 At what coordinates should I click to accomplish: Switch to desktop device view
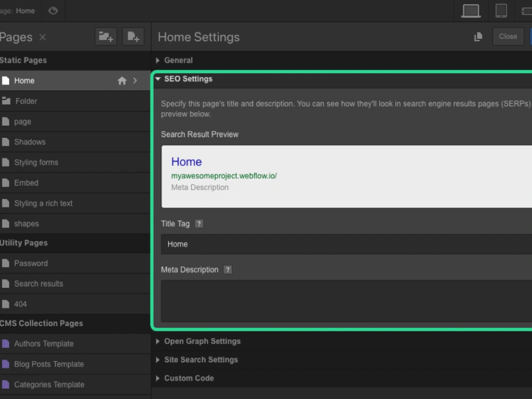tap(471, 11)
